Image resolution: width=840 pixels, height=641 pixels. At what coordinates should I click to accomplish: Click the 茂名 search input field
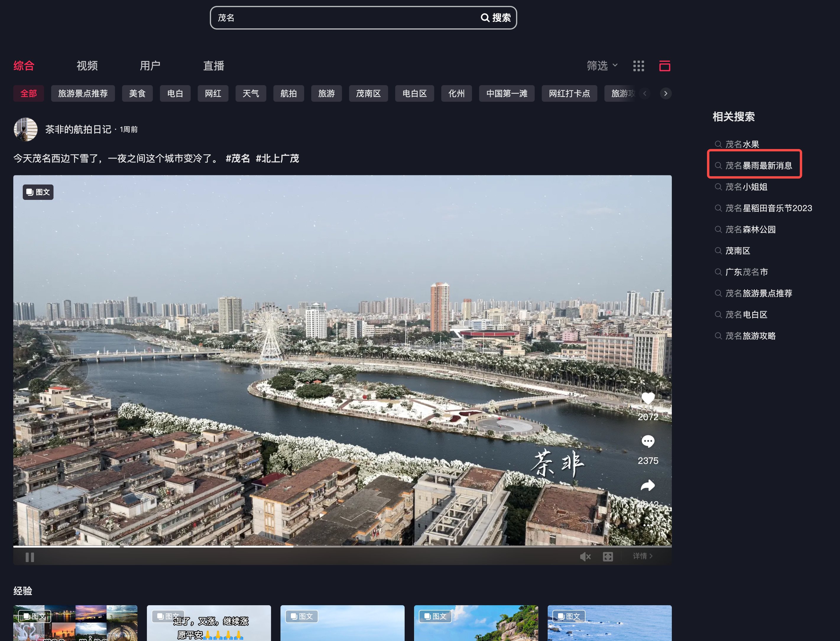coord(343,17)
